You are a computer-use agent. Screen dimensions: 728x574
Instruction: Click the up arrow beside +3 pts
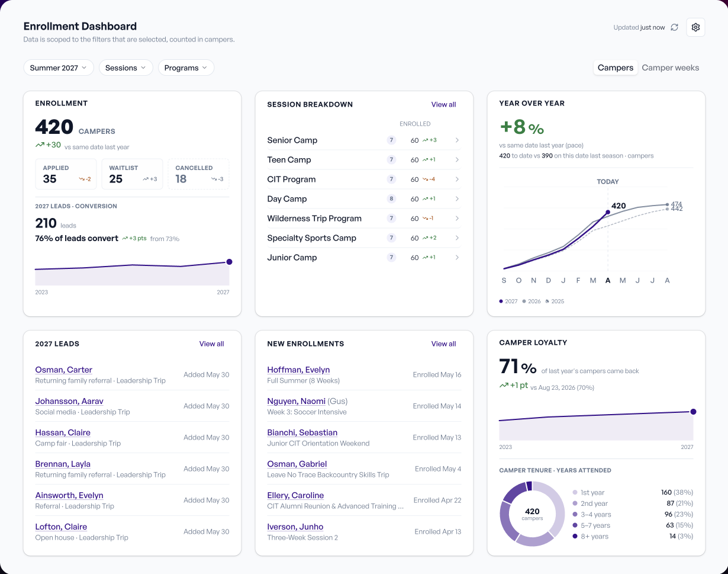tap(125, 239)
